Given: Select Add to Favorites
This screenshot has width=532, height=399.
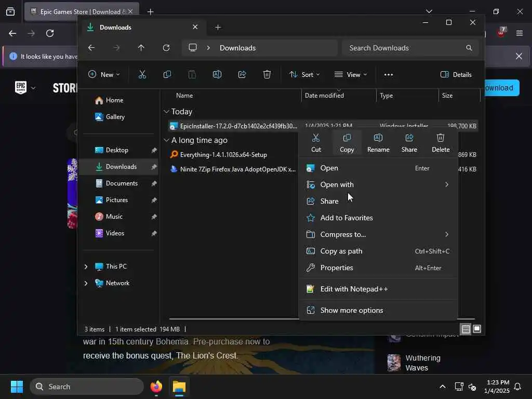Looking at the screenshot, I should tap(378, 218).
